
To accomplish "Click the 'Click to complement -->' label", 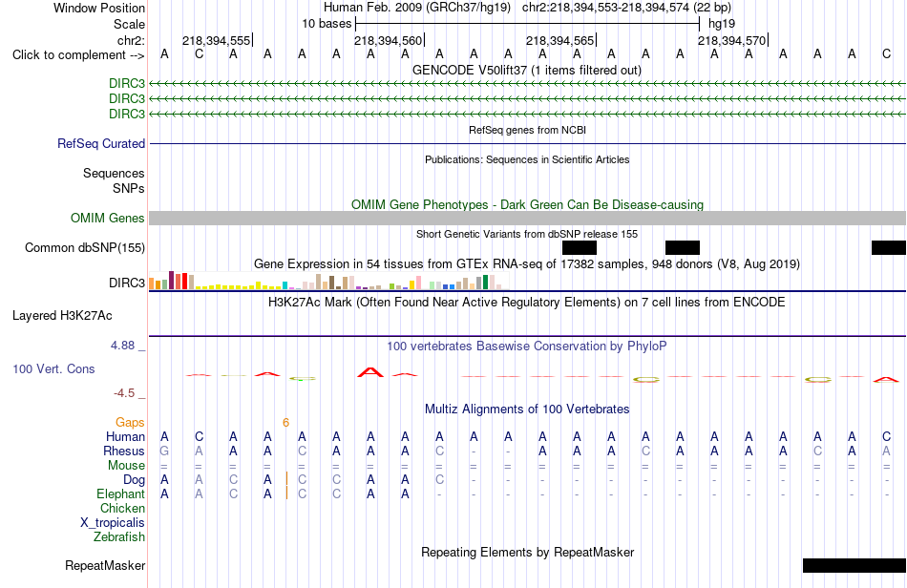I will point(78,55).
